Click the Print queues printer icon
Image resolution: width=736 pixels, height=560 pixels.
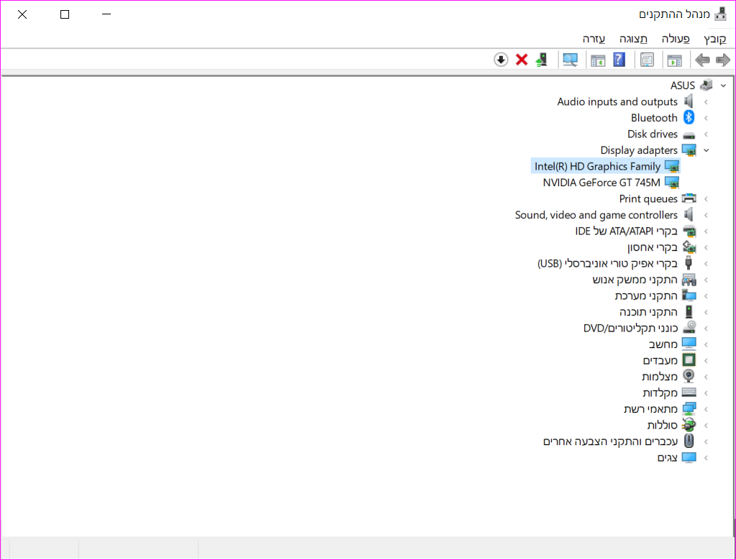[689, 198]
